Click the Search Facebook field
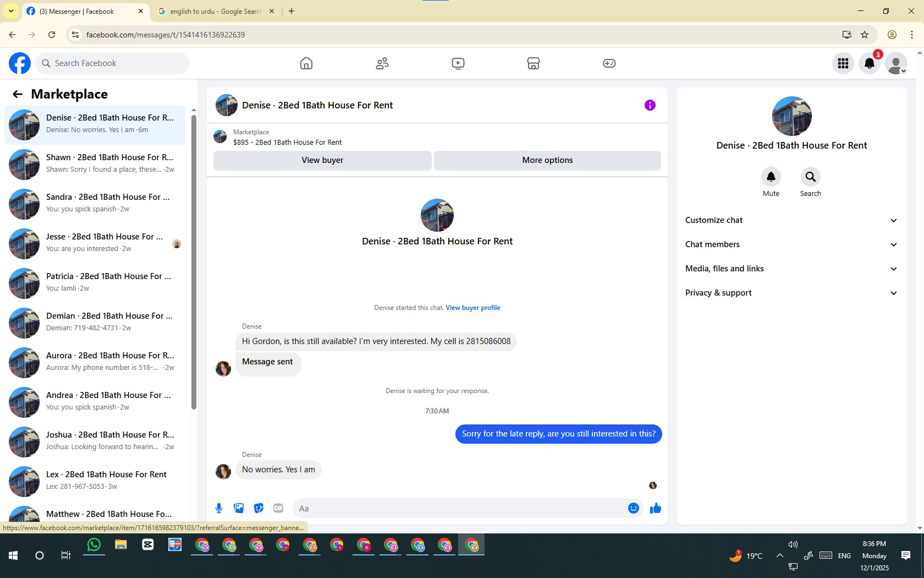The image size is (924, 578). (112, 63)
